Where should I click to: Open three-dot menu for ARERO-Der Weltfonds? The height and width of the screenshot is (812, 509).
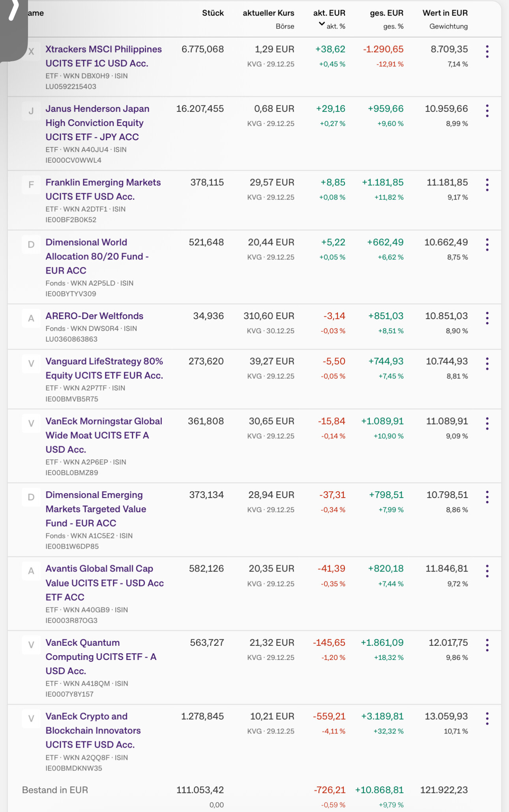click(x=487, y=318)
